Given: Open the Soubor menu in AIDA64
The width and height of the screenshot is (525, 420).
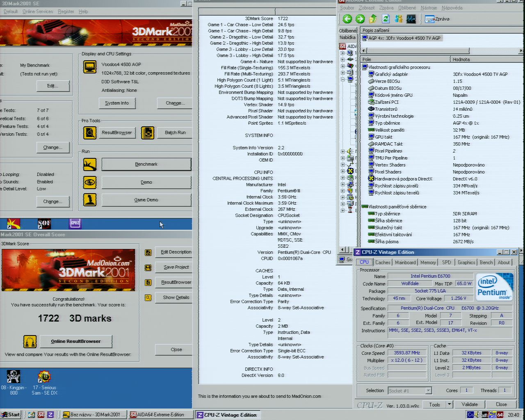Looking at the screenshot, I should 347,8.
